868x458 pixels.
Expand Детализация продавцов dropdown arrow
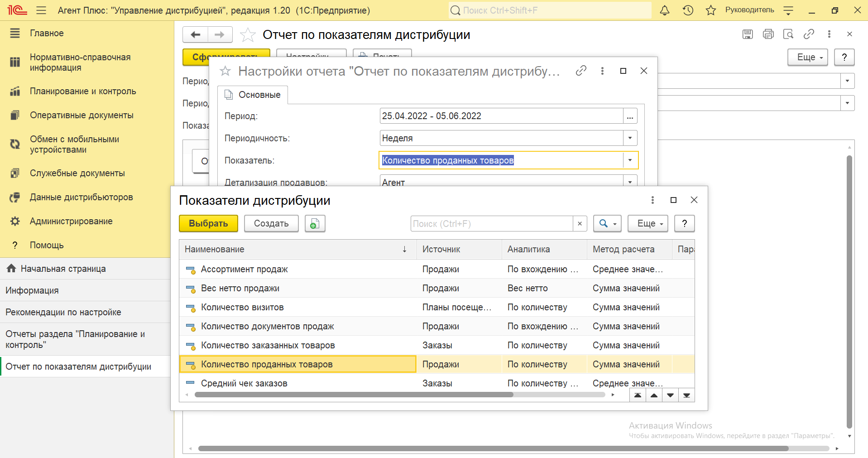coord(630,181)
